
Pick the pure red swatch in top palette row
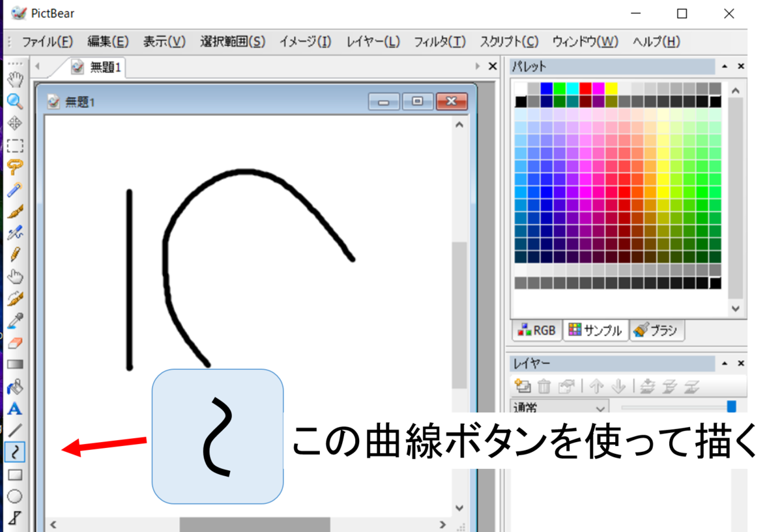pos(585,88)
